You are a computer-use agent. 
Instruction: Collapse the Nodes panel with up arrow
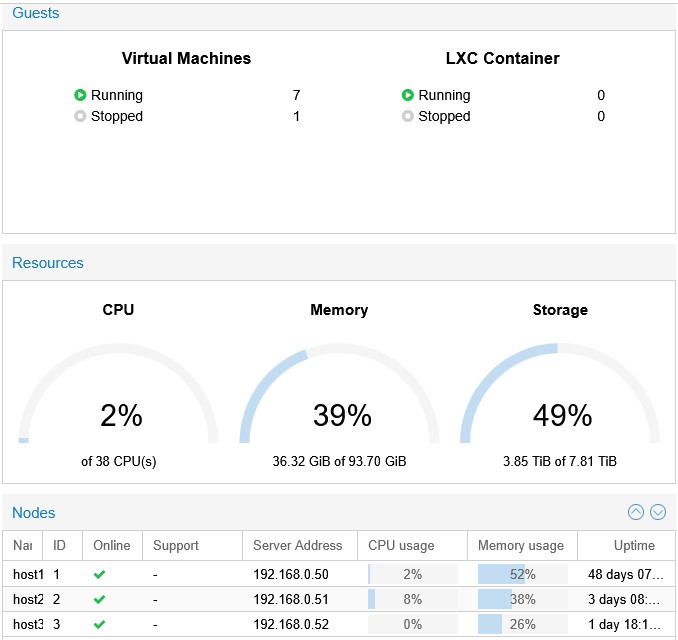click(x=636, y=512)
